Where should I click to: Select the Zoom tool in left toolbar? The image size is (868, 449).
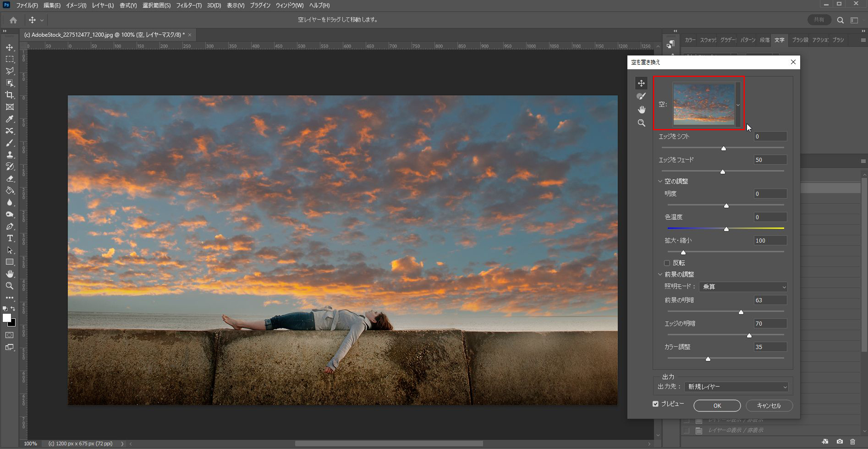10,286
